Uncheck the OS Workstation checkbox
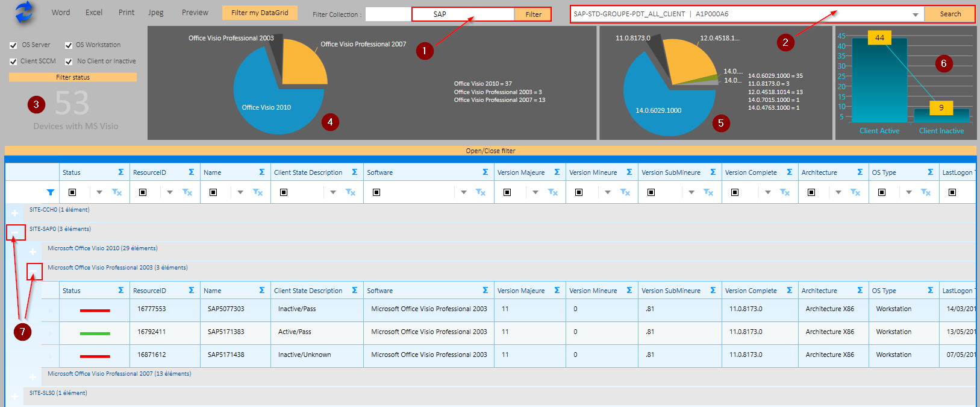Screen dimensions: 980x407 (x=69, y=45)
